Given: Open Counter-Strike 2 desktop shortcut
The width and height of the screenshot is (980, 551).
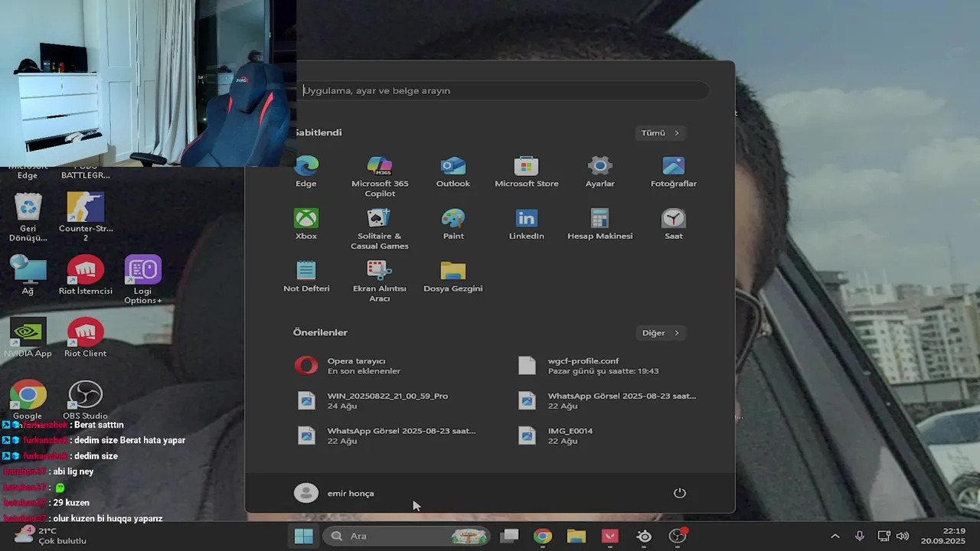Looking at the screenshot, I should [86, 217].
